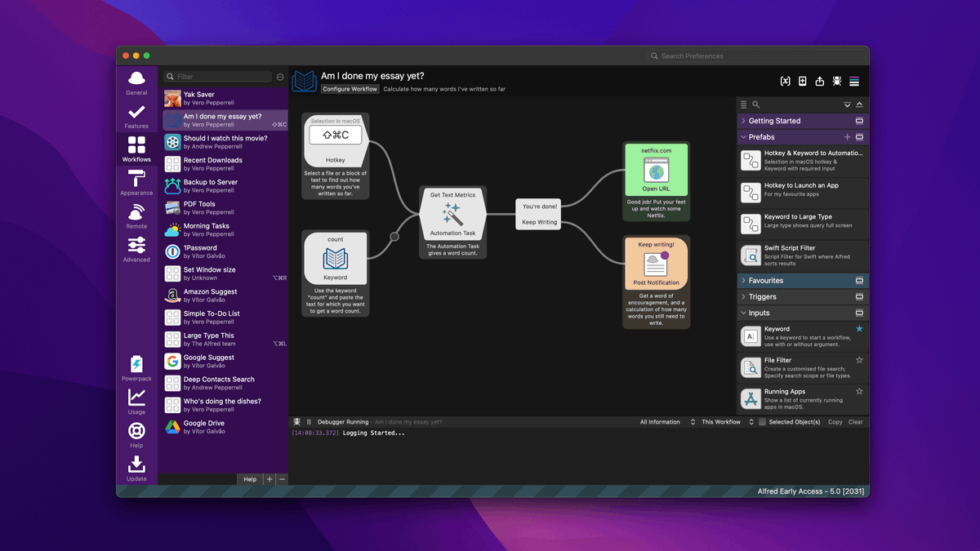Click the workflow Filter field
980x551 pixels.
pos(217,77)
